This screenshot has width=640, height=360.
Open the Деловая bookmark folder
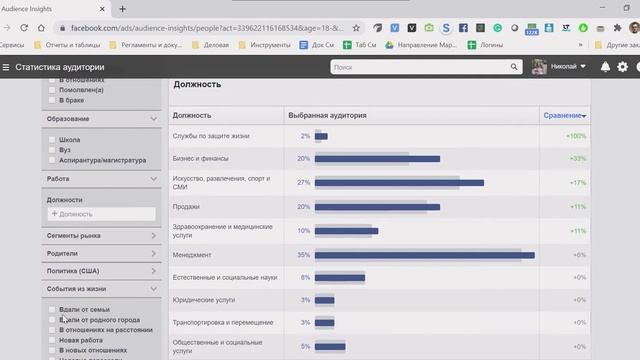[x=210, y=45]
